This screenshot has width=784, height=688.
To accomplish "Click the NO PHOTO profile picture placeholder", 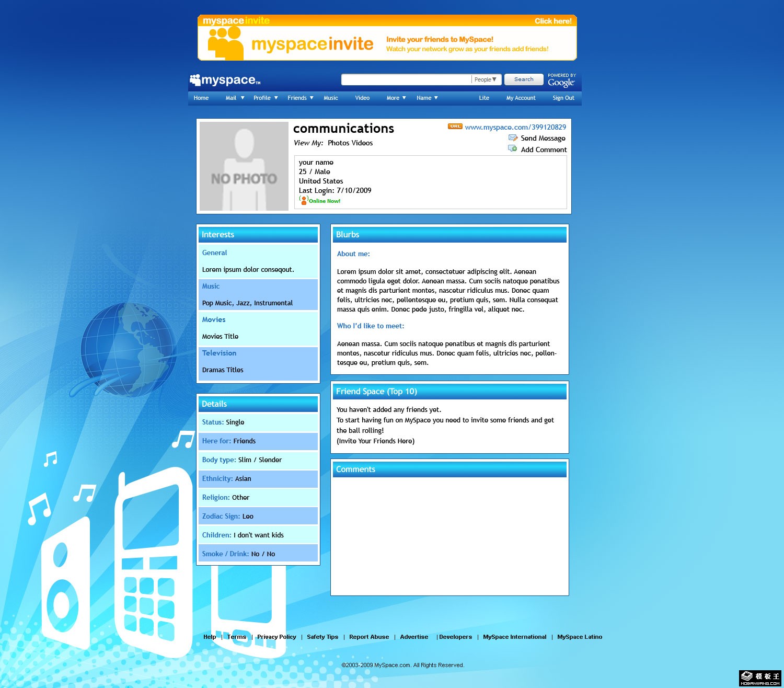I will 244,166.
